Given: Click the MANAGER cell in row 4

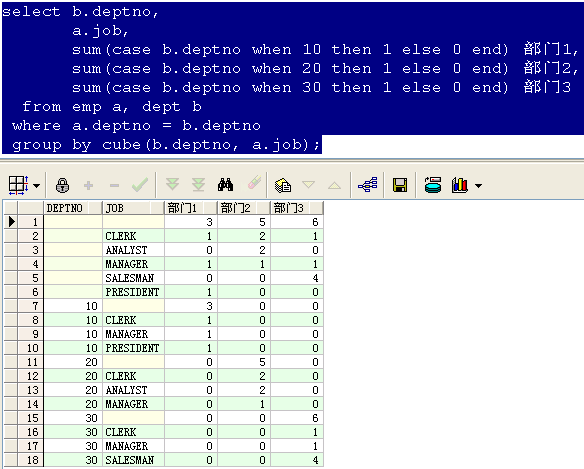Looking at the screenshot, I should [133, 264].
